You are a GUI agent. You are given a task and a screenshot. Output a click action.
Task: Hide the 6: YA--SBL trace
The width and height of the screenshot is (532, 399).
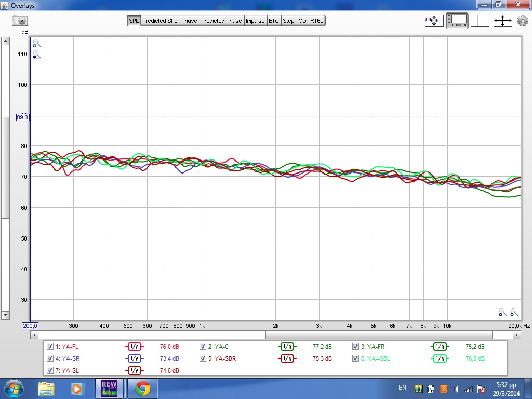click(x=356, y=358)
